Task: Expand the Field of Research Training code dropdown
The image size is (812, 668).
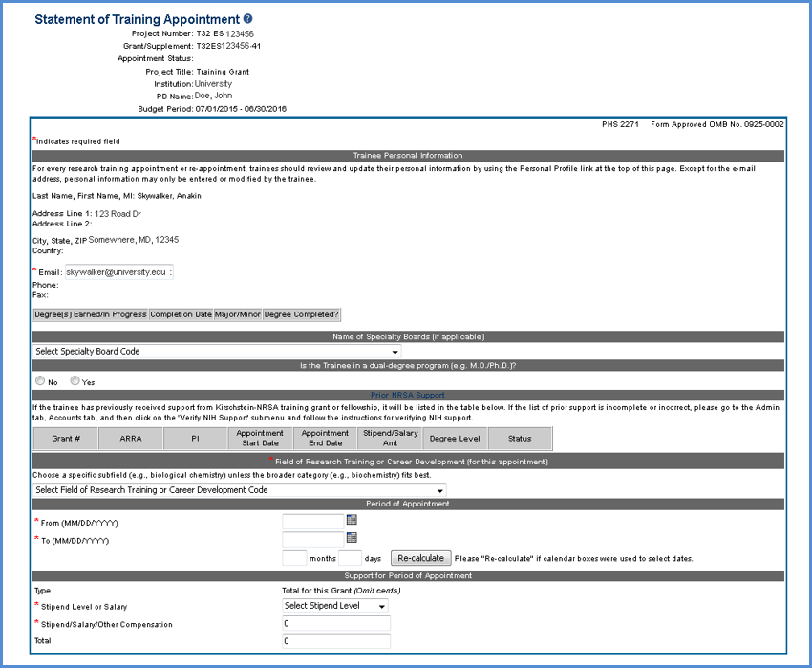Action: [x=240, y=490]
